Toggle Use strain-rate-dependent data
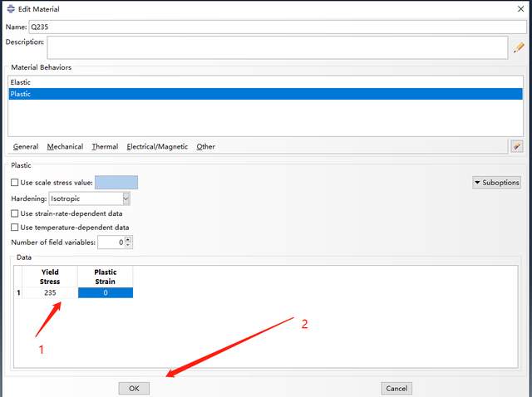Image resolution: width=532 pixels, height=397 pixels. (15, 213)
